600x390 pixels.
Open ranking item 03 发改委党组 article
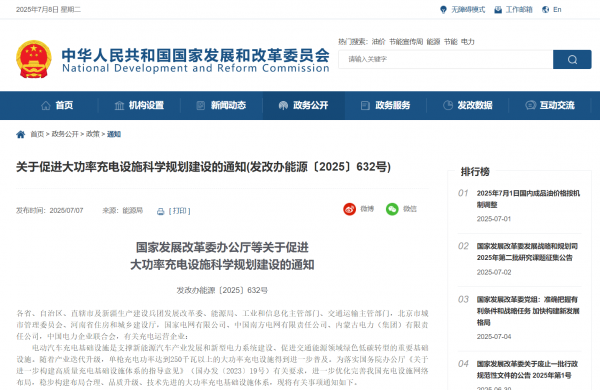tap(528, 311)
